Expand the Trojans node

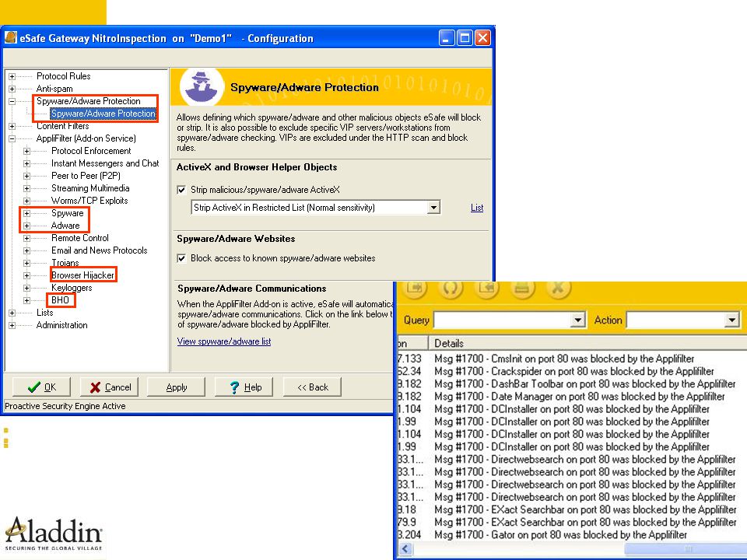pyautogui.click(x=26, y=263)
